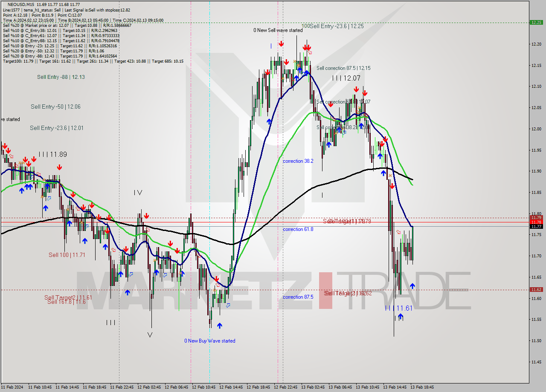Click the 'I I I 12.07' wave label
Image resolution: width=546 pixels, height=392 pixels.
click(x=346, y=78)
